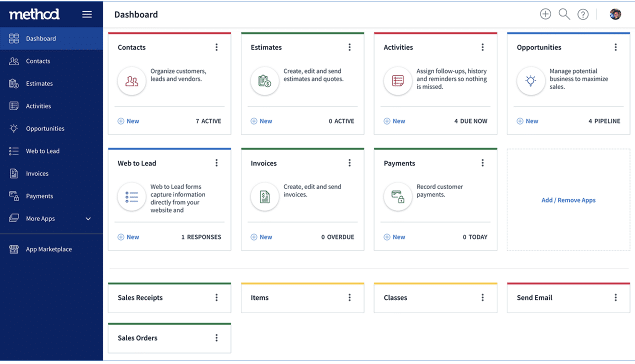The height and width of the screenshot is (364, 635).
Task: Open Classes card three-dot menu
Action: (483, 298)
